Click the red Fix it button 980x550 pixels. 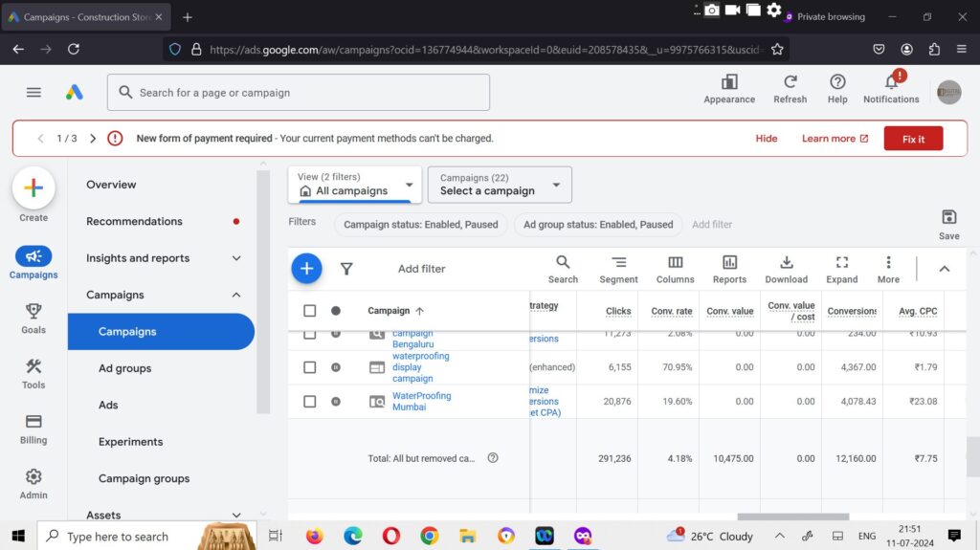913,139
